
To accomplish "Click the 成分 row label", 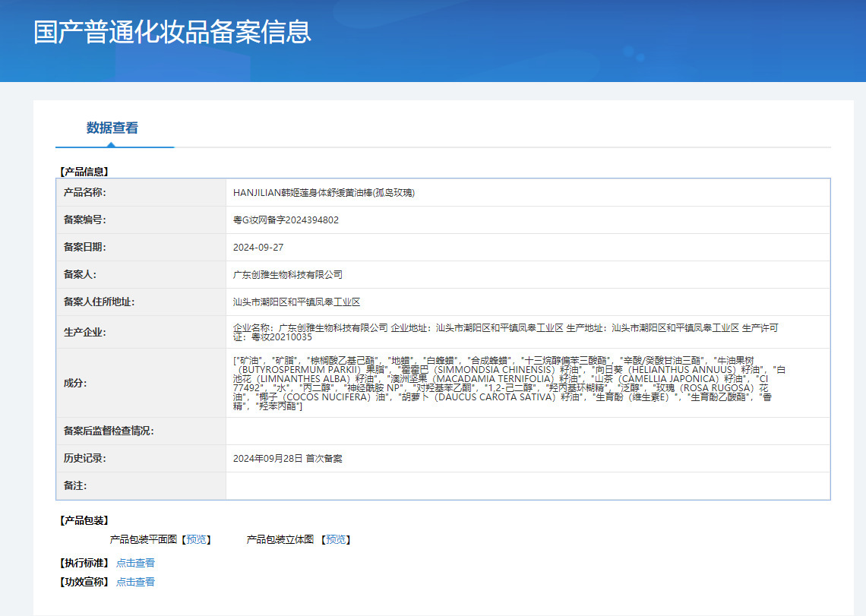I will tap(75, 383).
